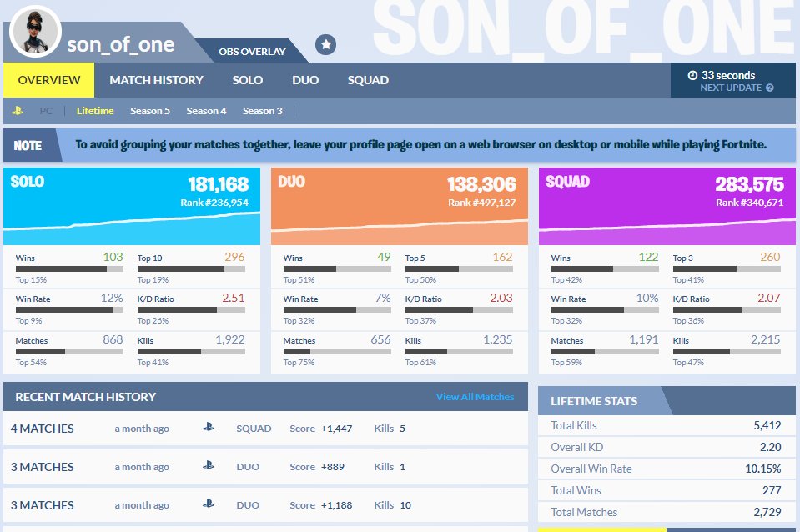
Task: Click PlayStation icon in 4 MATCHES row
Action: 209,428
